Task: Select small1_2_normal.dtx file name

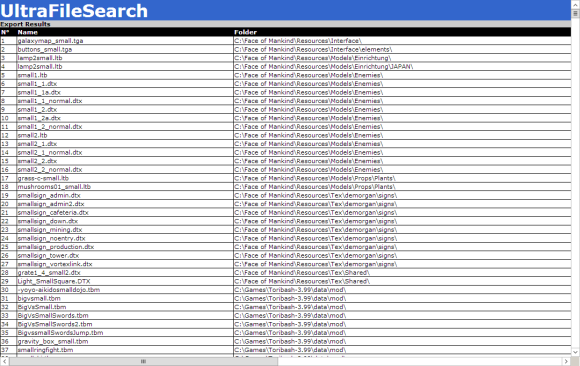Action: (x=50, y=127)
